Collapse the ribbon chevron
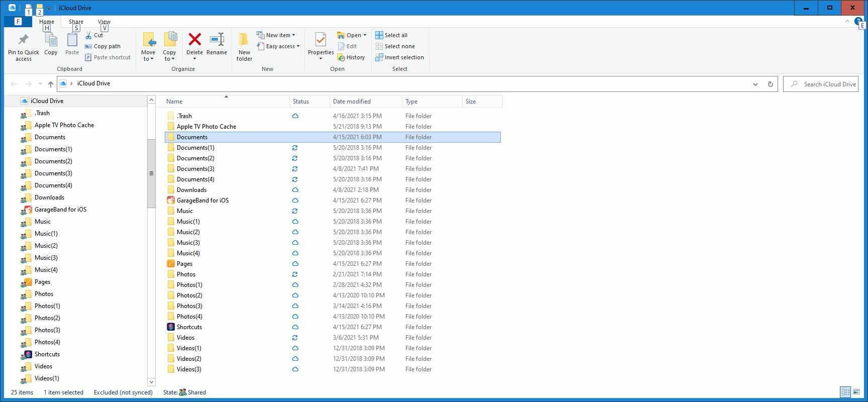This screenshot has width=868, height=402. point(847,21)
